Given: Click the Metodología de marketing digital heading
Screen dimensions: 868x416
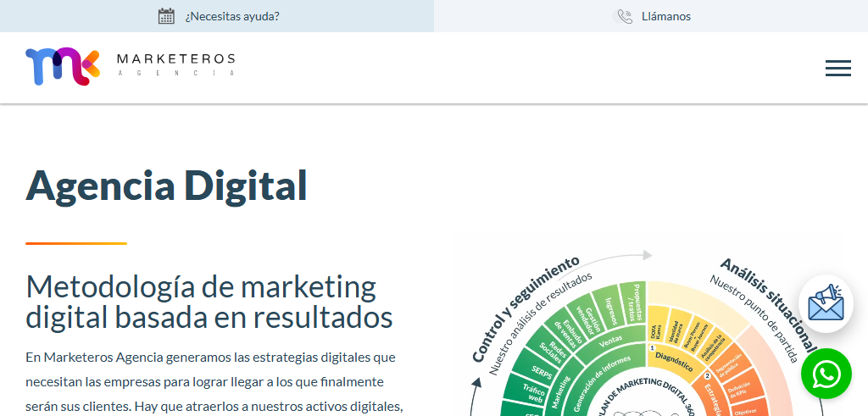Looking at the screenshot, I should point(209,302).
